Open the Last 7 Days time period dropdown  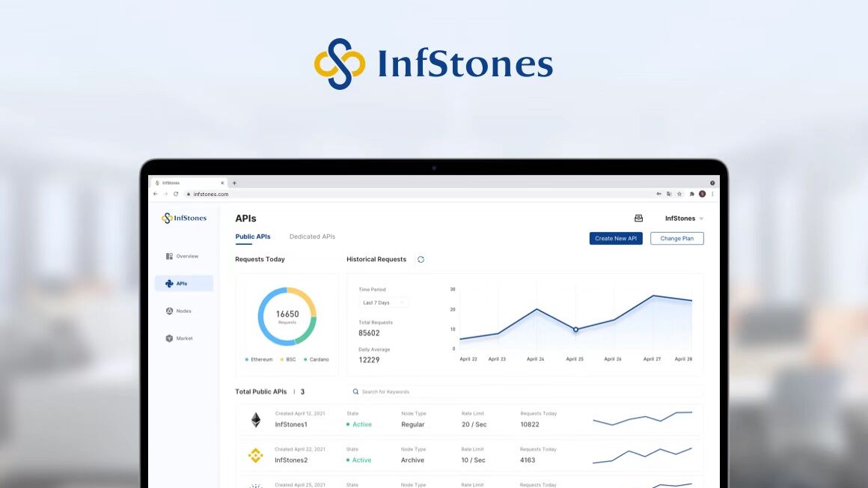coord(383,303)
